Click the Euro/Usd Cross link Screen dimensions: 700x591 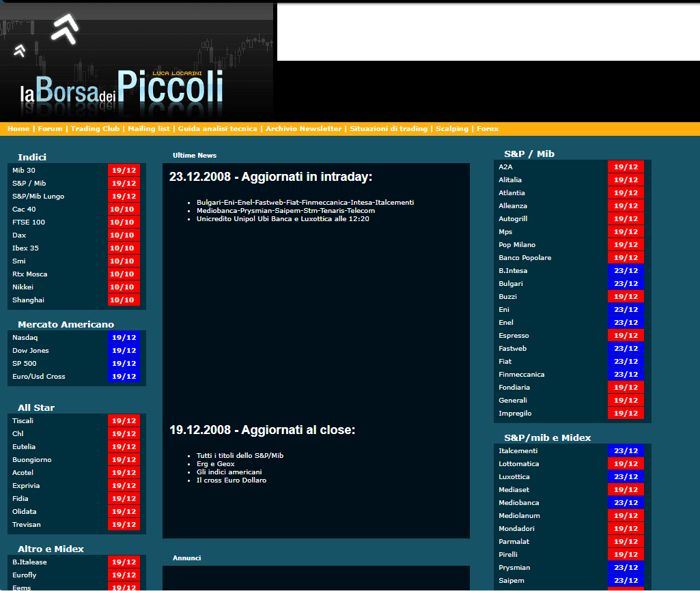(x=39, y=377)
